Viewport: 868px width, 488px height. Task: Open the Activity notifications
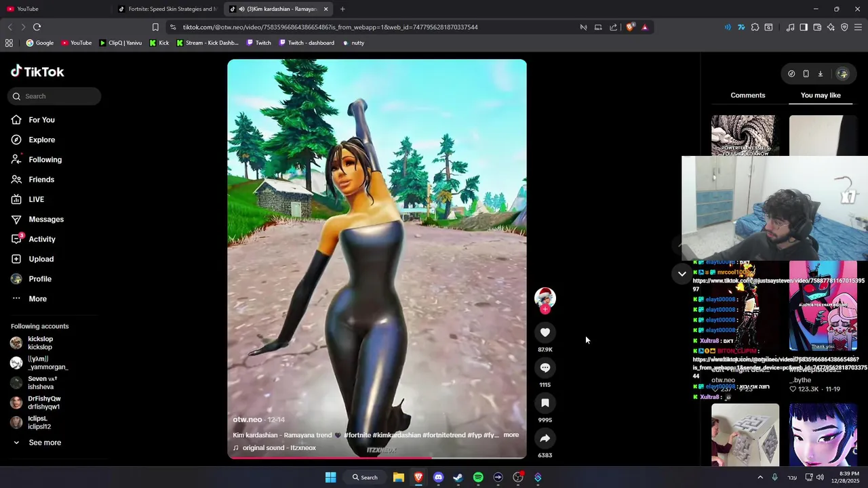42,239
